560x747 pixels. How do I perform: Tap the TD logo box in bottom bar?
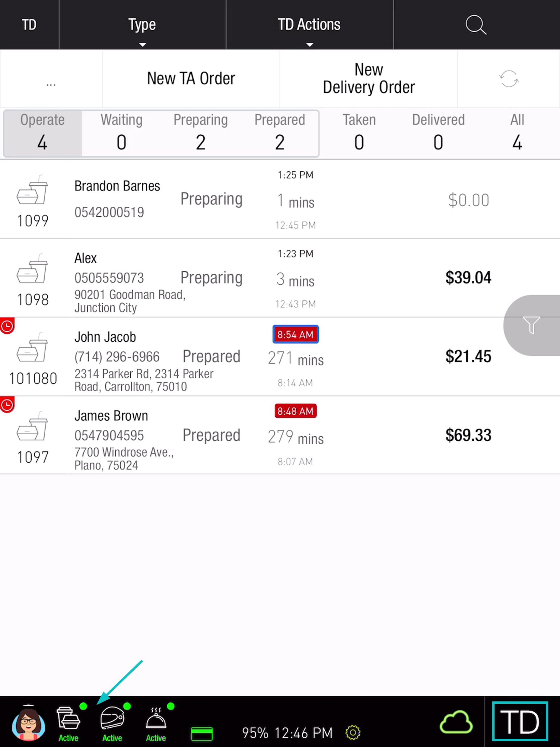point(520,721)
